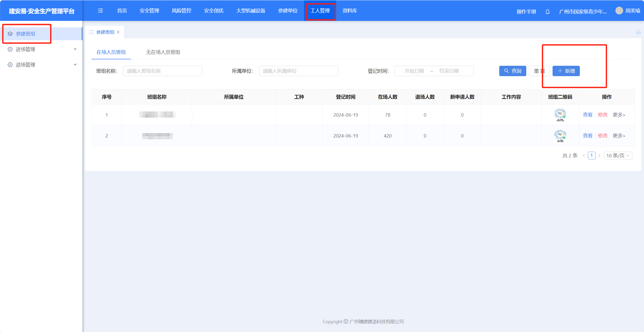Switch to 无在场人员班组 tab

coord(163,52)
